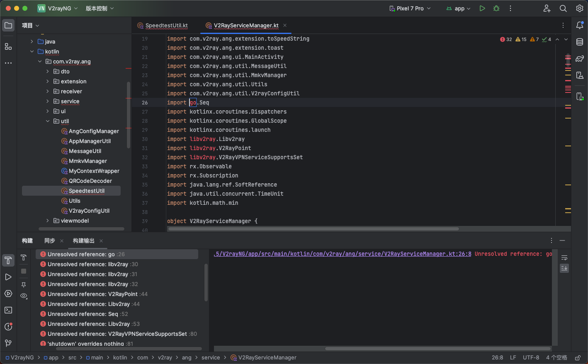Open the Problems tool window
This screenshot has height=364, width=588.
(8, 327)
